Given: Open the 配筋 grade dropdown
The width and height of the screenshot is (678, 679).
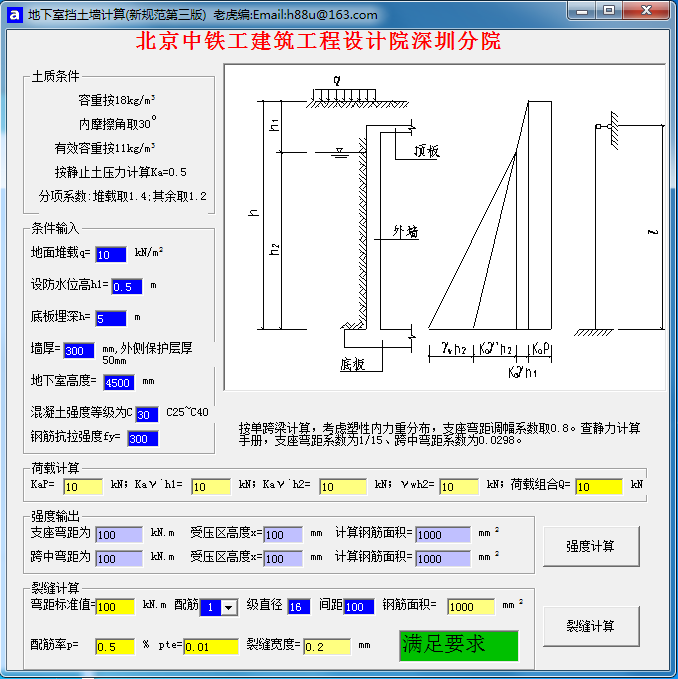Looking at the screenshot, I should coord(229,607).
